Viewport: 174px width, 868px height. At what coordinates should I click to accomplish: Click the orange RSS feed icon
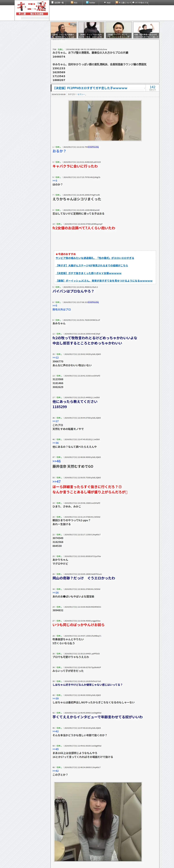click(x=72, y=2)
